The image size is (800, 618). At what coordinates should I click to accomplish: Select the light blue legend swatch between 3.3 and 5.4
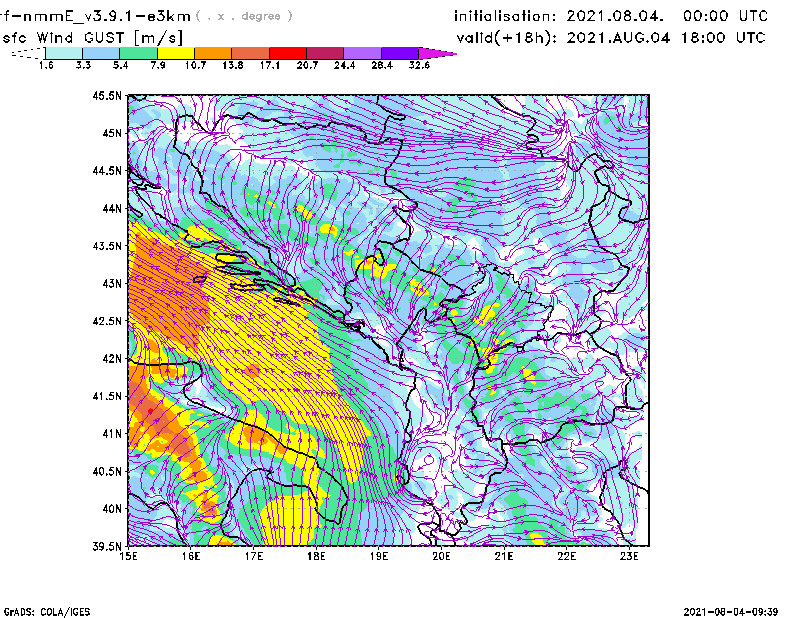coord(101,53)
